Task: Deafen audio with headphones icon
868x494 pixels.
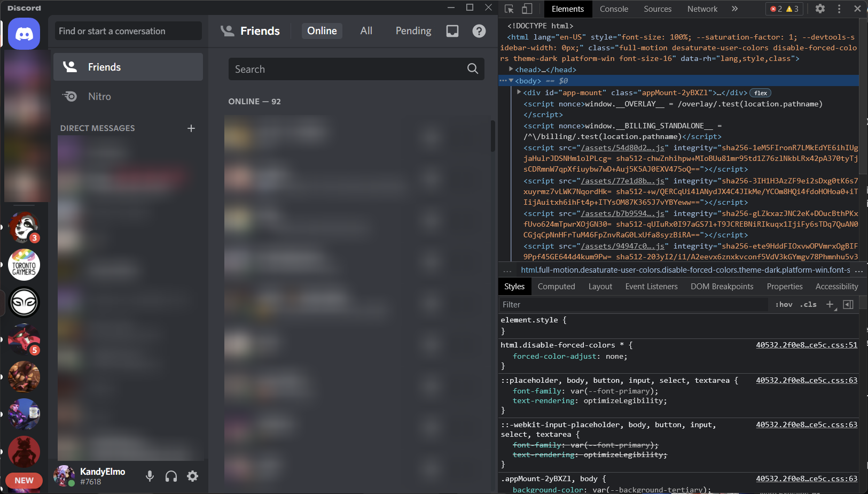Action: 171,476
